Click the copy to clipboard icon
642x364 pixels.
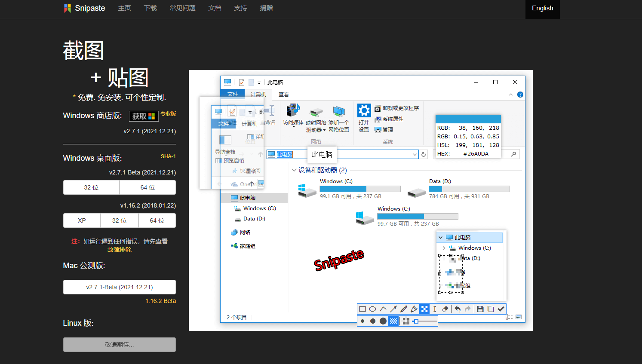(x=491, y=309)
